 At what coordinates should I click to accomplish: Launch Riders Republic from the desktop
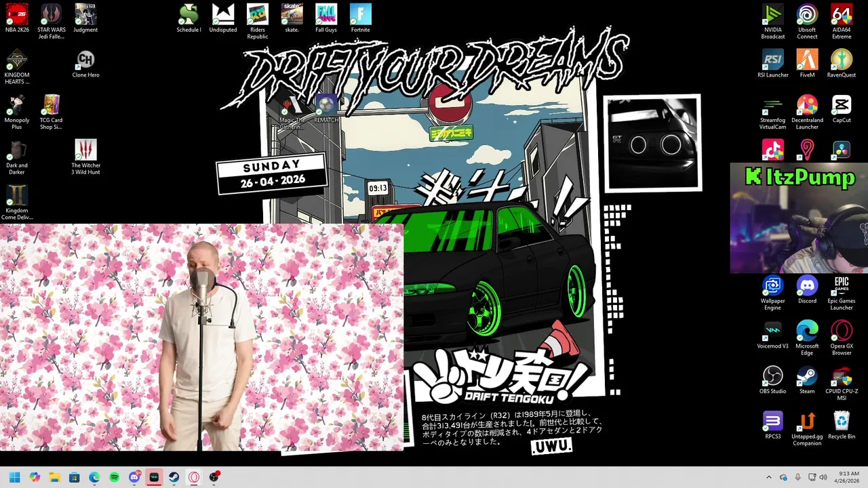258,22
